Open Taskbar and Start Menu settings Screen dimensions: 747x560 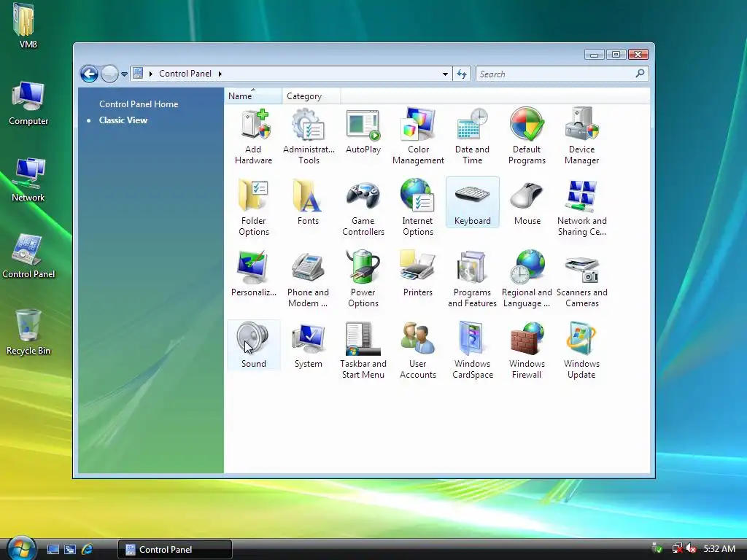[363, 351]
